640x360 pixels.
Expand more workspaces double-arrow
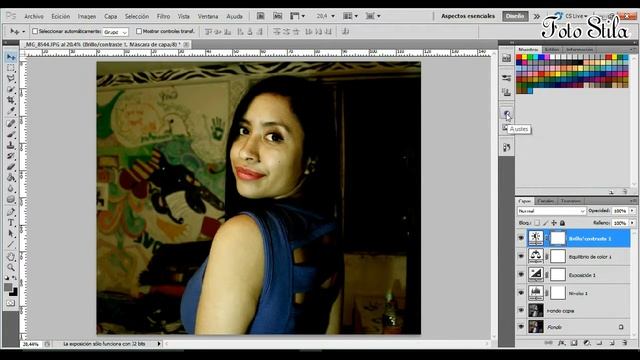pyautogui.click(x=536, y=16)
